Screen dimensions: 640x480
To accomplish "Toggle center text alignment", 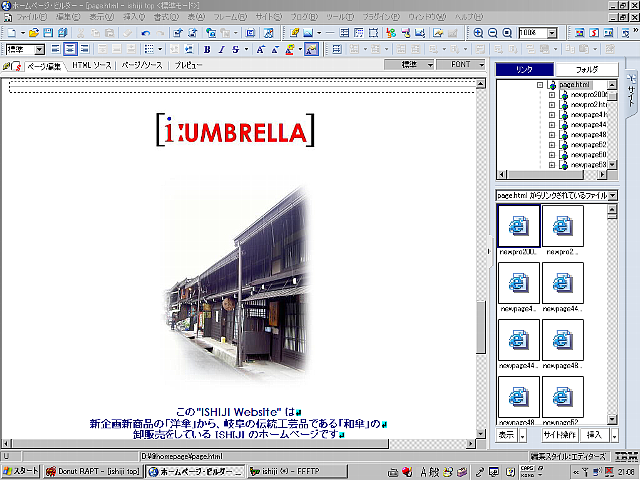I will pyautogui.click(x=70, y=49).
